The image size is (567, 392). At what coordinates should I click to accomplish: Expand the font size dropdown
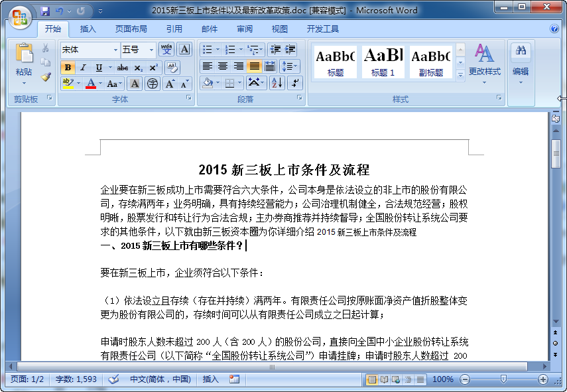[151, 49]
